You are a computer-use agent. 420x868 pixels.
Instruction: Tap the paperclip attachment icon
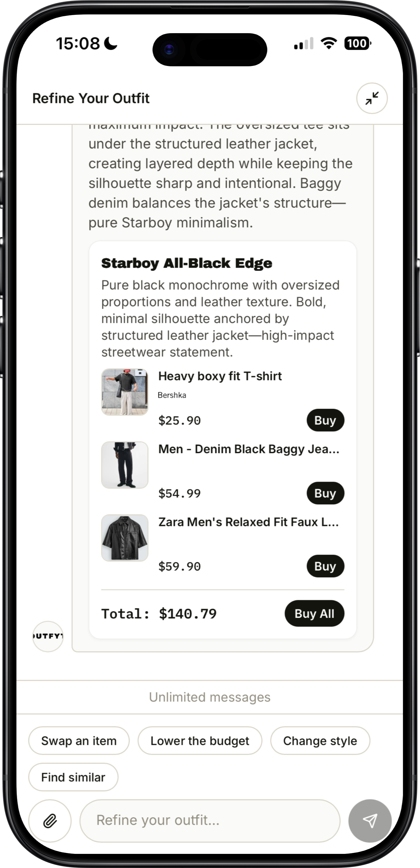pos(50,821)
